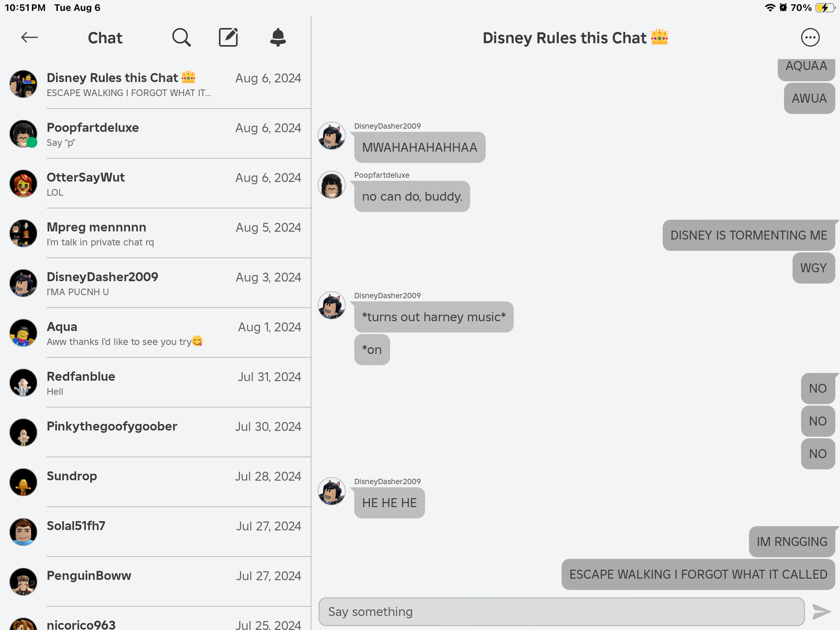Select the *on message bubble

click(x=372, y=350)
